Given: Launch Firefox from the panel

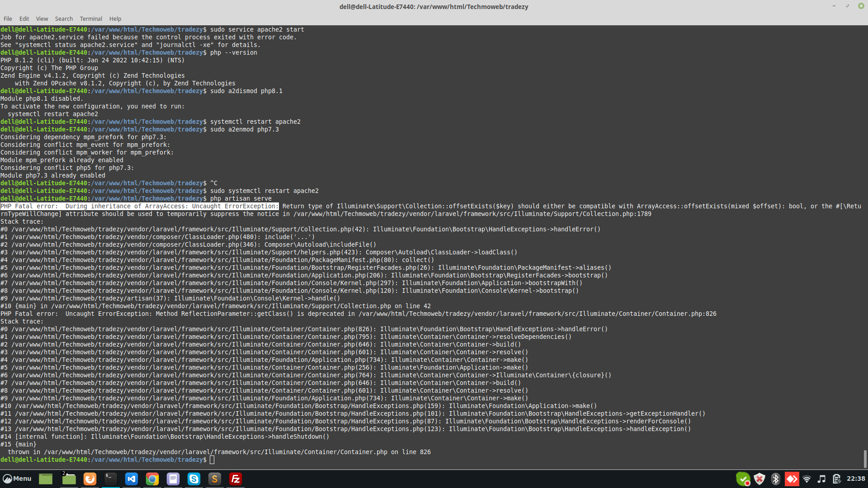Looking at the screenshot, I should tap(90, 479).
